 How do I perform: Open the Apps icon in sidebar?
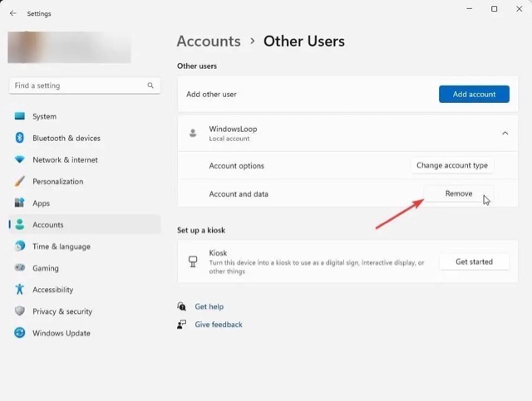click(20, 203)
